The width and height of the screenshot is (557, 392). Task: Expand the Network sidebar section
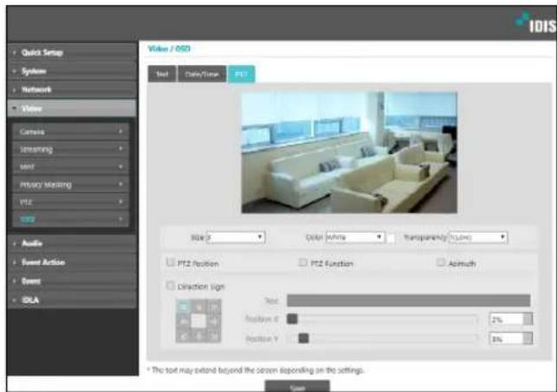point(71,90)
